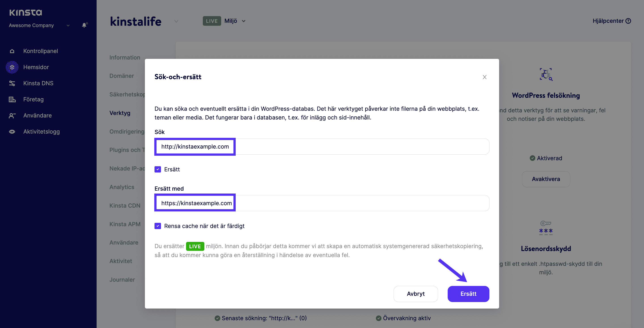The image size is (644, 328).
Task: Click the check icon beside Senaste sökning
Action: (218, 318)
